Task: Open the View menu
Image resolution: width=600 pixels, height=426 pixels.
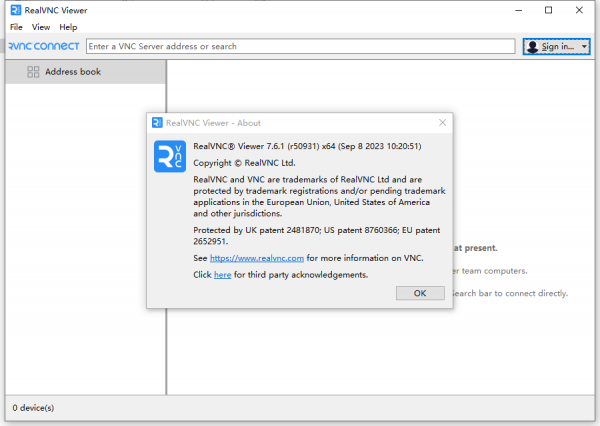Action: [x=41, y=27]
